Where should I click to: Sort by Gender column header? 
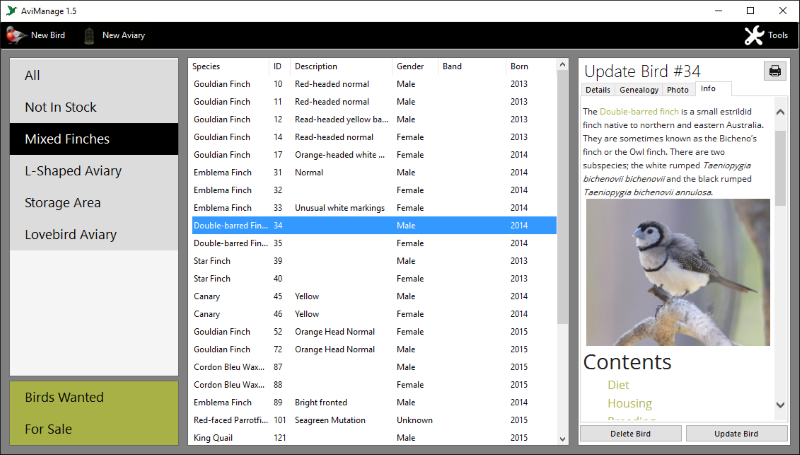point(415,66)
